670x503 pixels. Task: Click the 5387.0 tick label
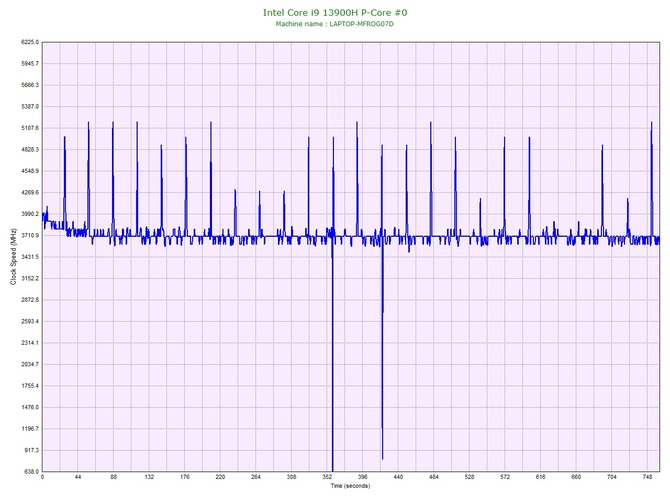point(30,107)
